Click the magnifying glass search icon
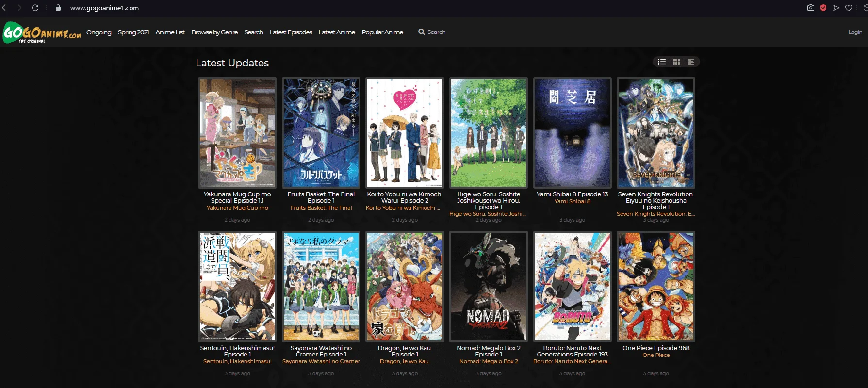 [421, 32]
